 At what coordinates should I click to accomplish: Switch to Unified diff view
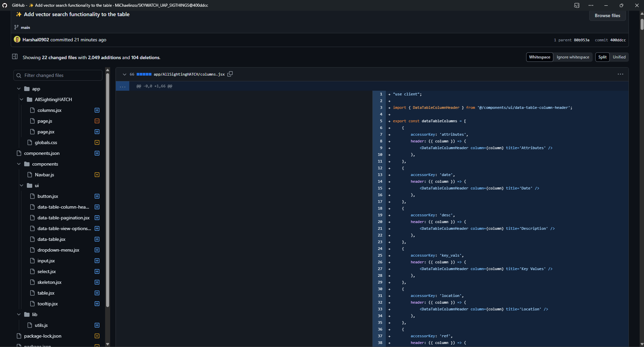pos(619,57)
